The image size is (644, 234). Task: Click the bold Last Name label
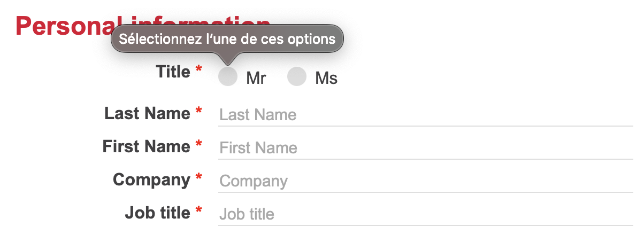[147, 113]
